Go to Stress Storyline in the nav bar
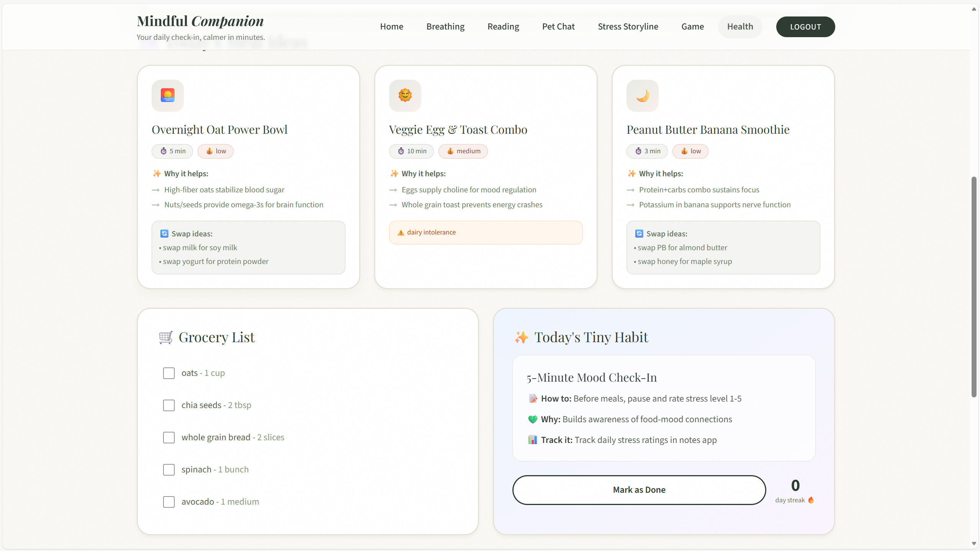 click(628, 26)
